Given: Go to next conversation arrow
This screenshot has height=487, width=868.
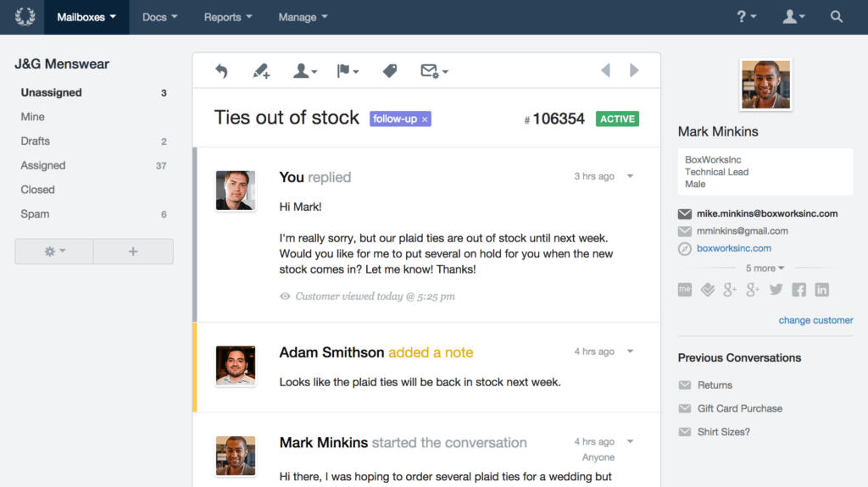Looking at the screenshot, I should pos(634,70).
